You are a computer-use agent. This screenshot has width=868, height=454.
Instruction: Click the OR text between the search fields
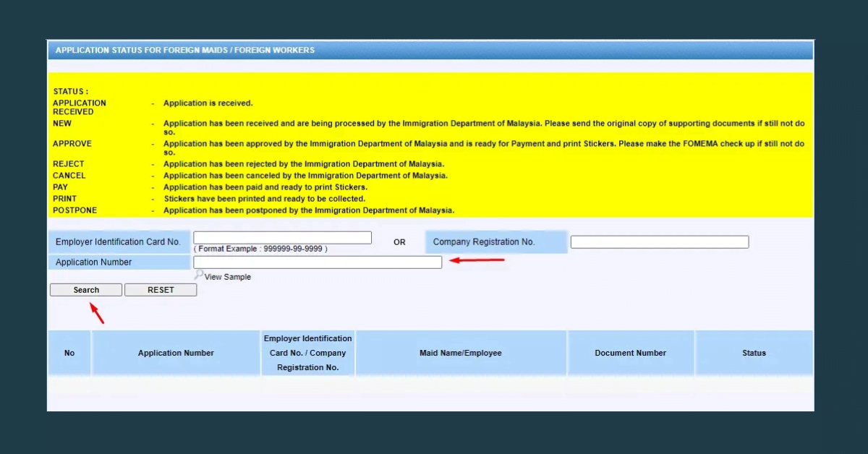click(x=399, y=242)
